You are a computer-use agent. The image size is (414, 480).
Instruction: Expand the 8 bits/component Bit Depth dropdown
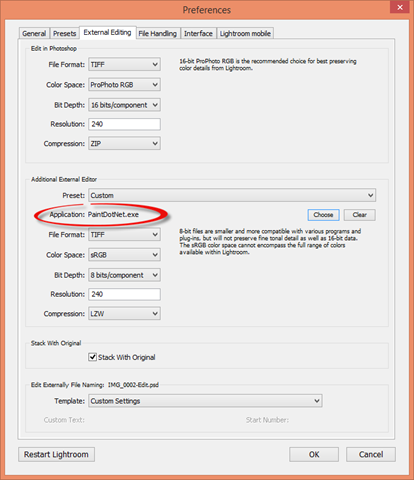click(x=124, y=275)
